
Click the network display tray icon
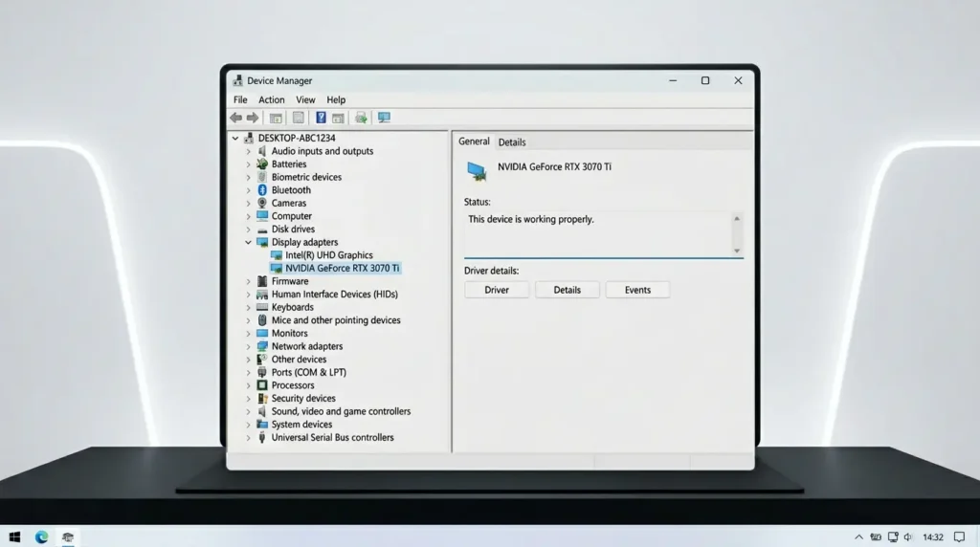tap(893, 537)
